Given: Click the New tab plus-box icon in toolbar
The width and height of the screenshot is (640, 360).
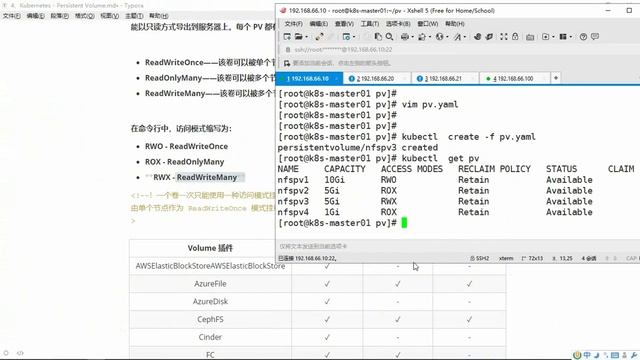Looking at the screenshot, I should (545, 37).
